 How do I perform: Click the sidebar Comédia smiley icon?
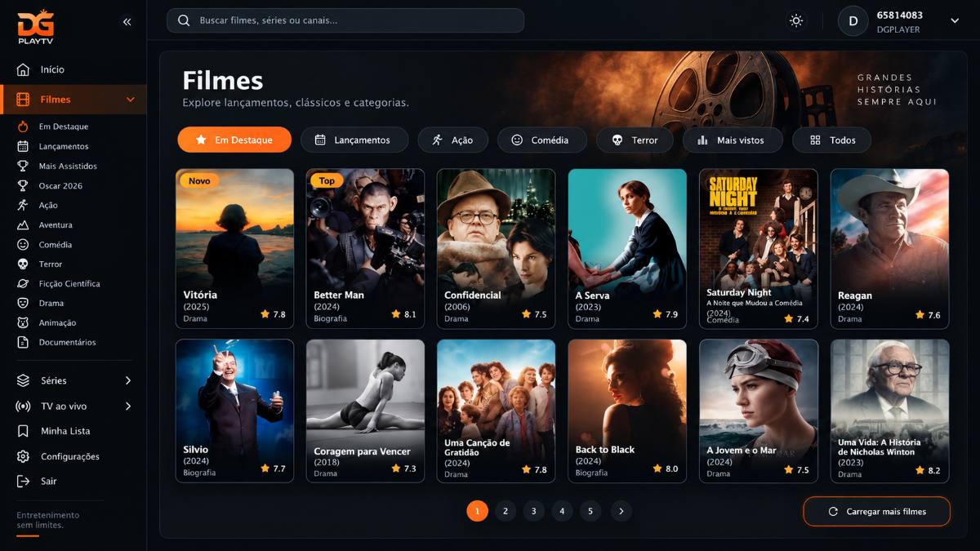coord(23,244)
